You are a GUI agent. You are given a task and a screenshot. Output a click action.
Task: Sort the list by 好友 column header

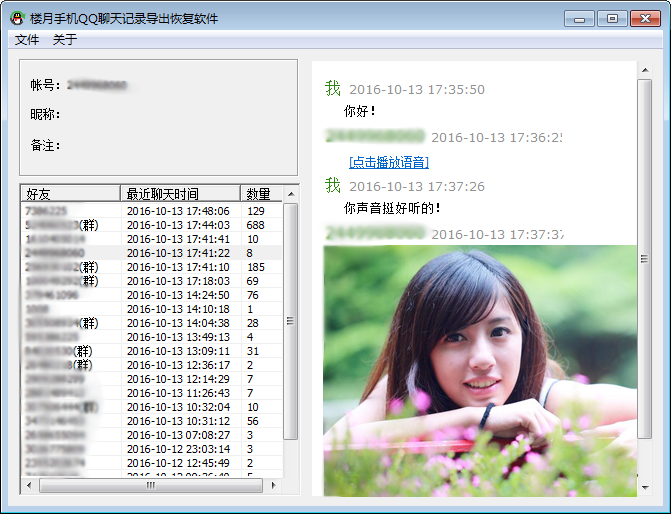click(70, 193)
